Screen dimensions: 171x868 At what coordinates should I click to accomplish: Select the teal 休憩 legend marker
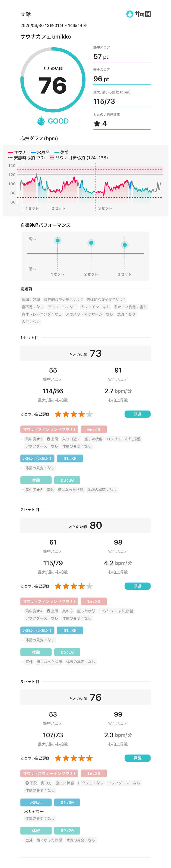tap(57, 153)
